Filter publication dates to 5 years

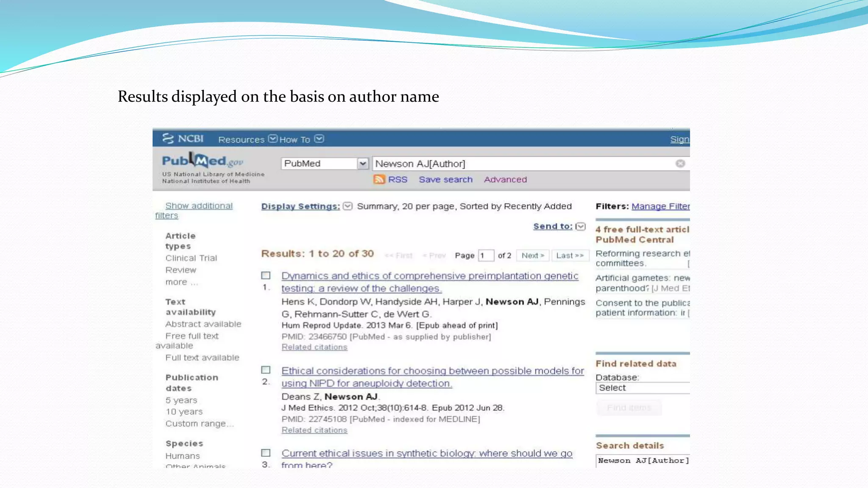(181, 400)
